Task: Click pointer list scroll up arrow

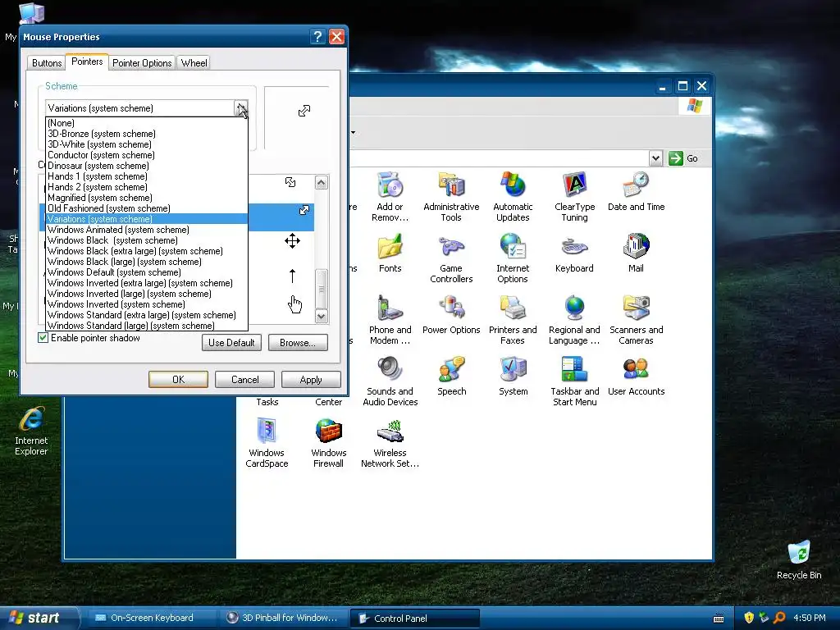Action: click(322, 183)
